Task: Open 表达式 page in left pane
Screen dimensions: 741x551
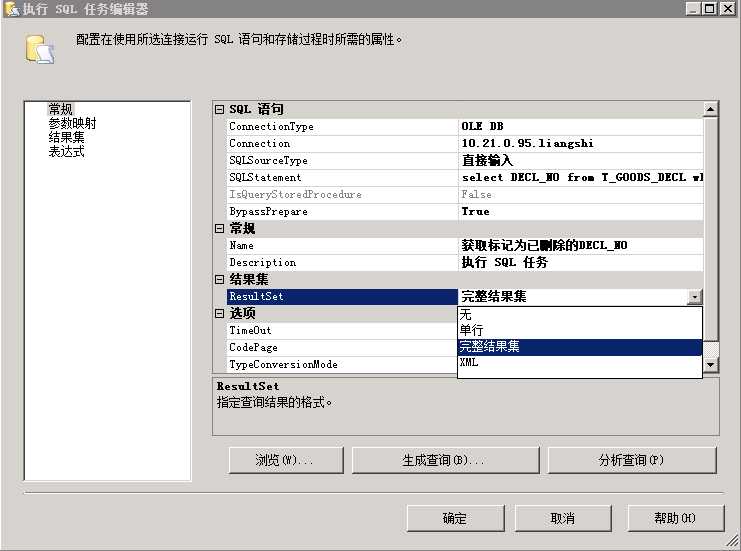Action: (x=67, y=152)
